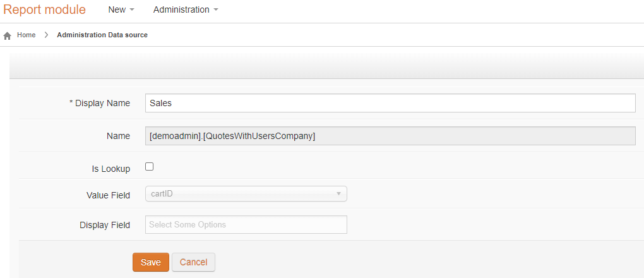Viewport: 644px width, 278px height.
Task: Click the New menu caret arrow
Action: point(132,10)
